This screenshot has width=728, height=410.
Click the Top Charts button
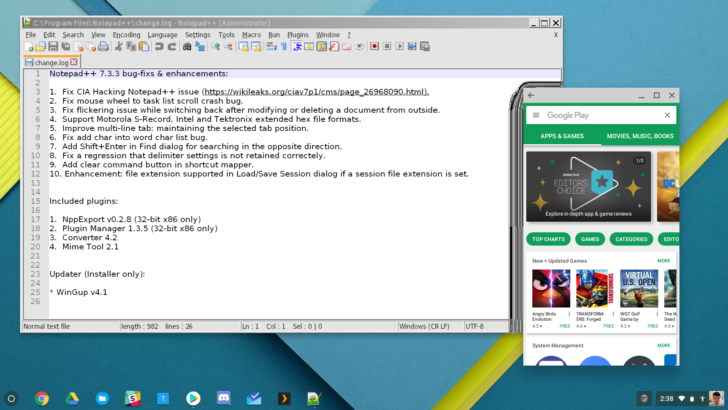click(548, 239)
